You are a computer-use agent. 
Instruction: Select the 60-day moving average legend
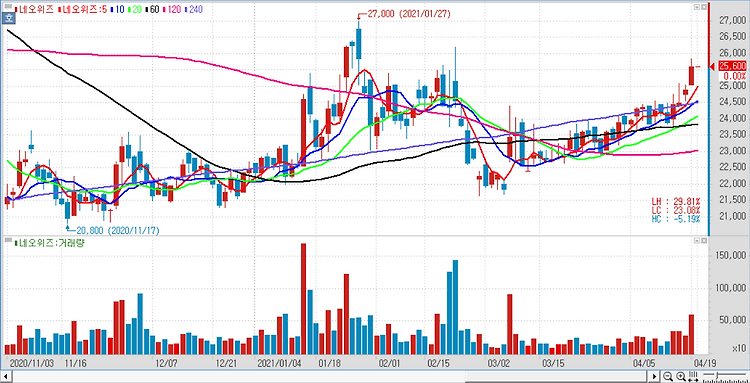(152, 9)
